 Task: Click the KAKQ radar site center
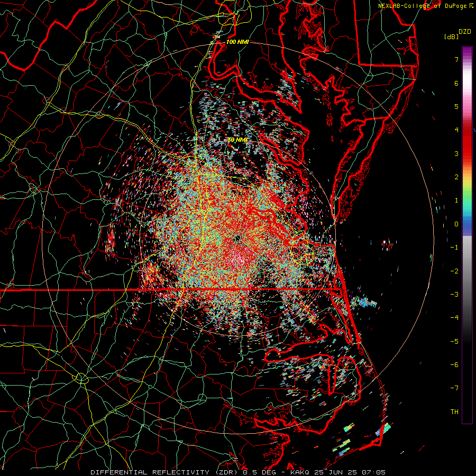(237, 239)
